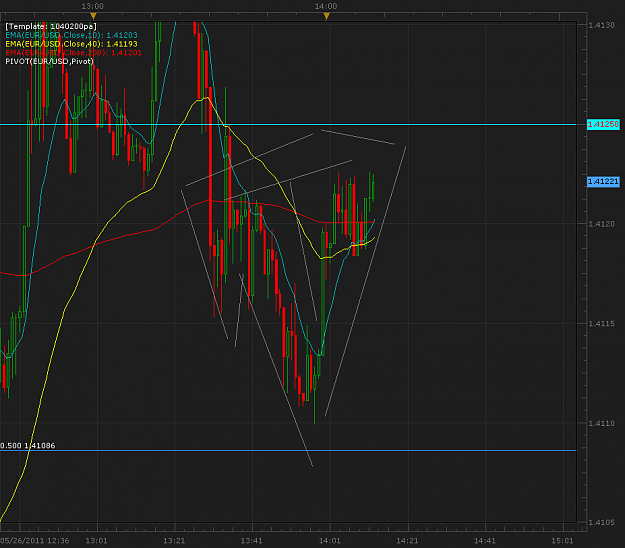Click the orange marker under 13:00
This screenshot has height=548, width=625.
(x=93, y=16)
